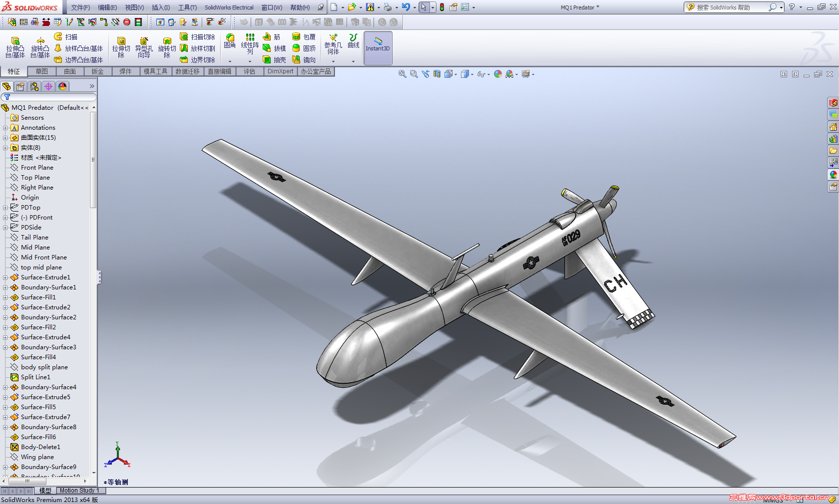
Task: Switch to the 模型 Model tab
Action: coord(45,491)
